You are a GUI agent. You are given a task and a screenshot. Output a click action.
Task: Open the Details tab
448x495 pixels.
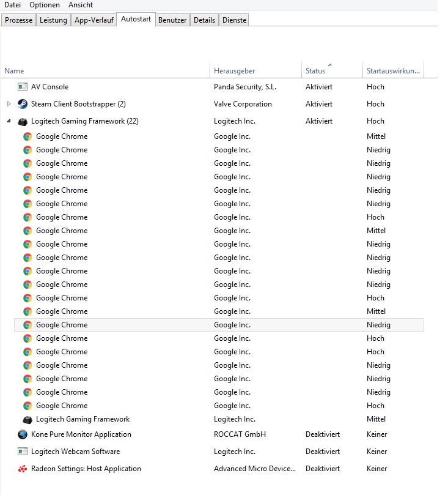[x=204, y=20]
